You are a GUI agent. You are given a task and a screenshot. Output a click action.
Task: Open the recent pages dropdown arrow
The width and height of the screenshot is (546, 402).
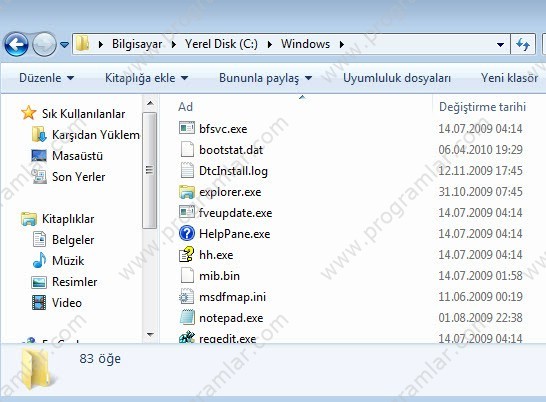pyautogui.click(x=64, y=45)
